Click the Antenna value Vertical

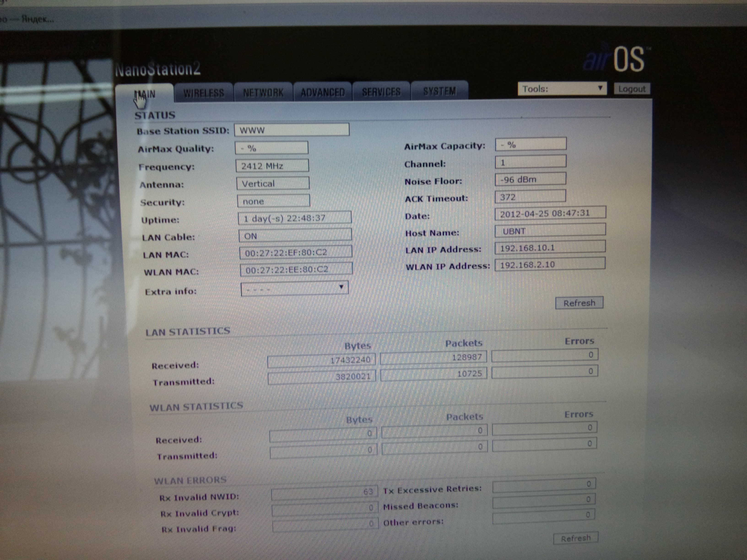273,183
